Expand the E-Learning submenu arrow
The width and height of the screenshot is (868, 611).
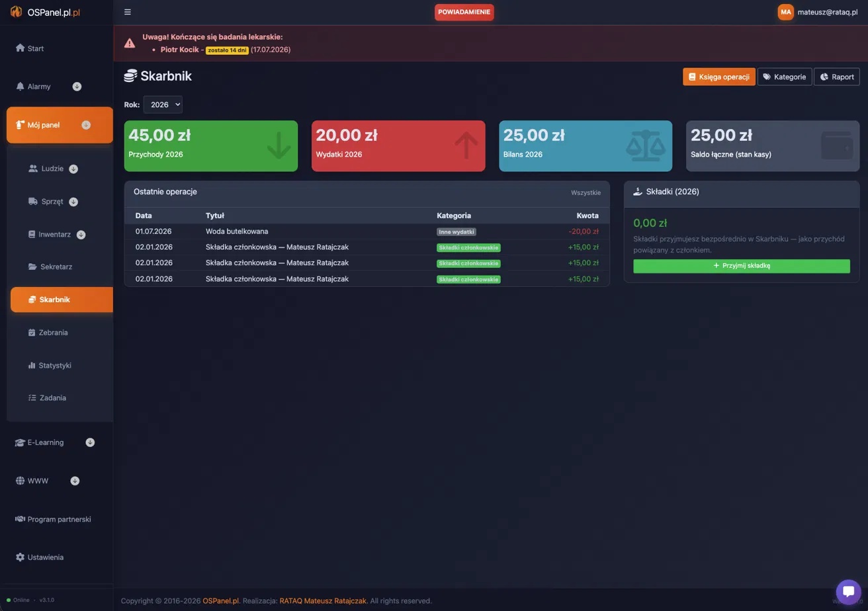pos(90,442)
